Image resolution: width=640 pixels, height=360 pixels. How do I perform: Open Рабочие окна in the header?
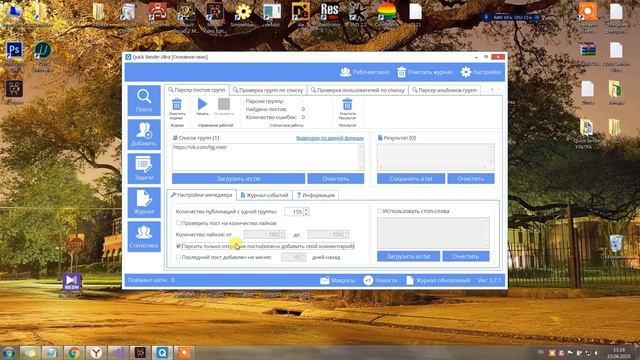coord(364,72)
